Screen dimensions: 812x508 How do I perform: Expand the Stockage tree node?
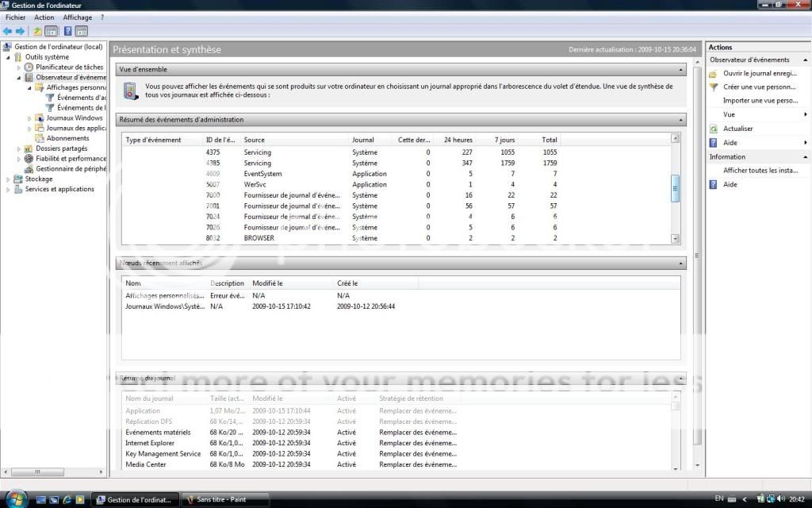point(8,179)
